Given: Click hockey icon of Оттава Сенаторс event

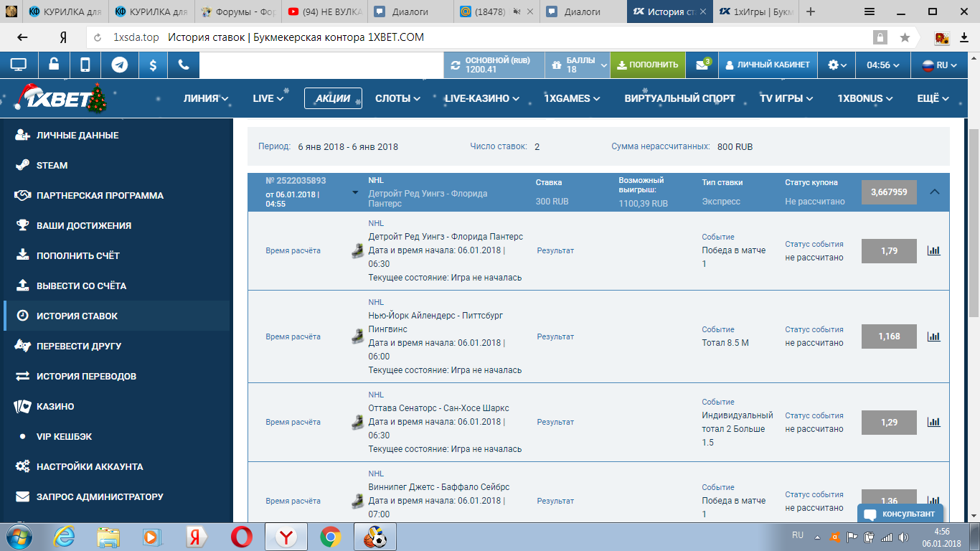Looking at the screenshot, I should pos(357,423).
